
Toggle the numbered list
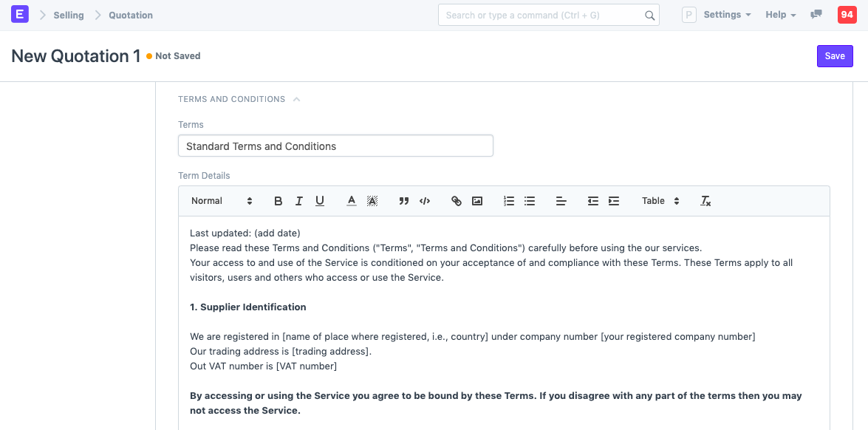[508, 200]
